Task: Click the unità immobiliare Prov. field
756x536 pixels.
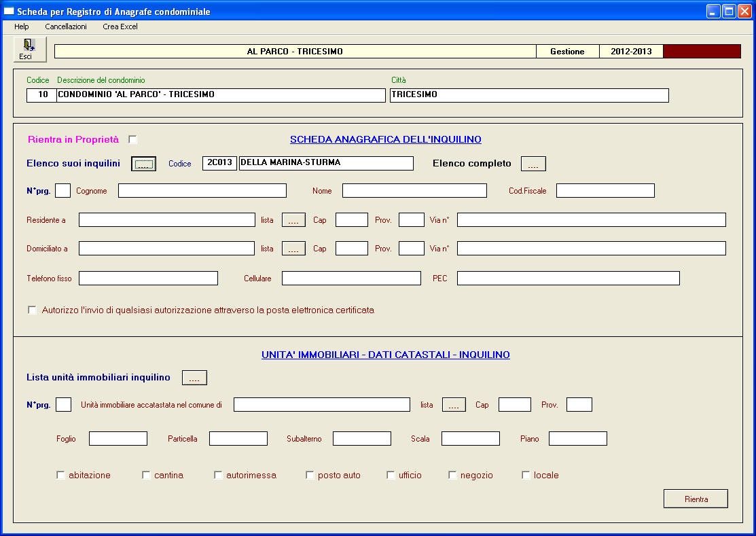Action: (x=579, y=404)
